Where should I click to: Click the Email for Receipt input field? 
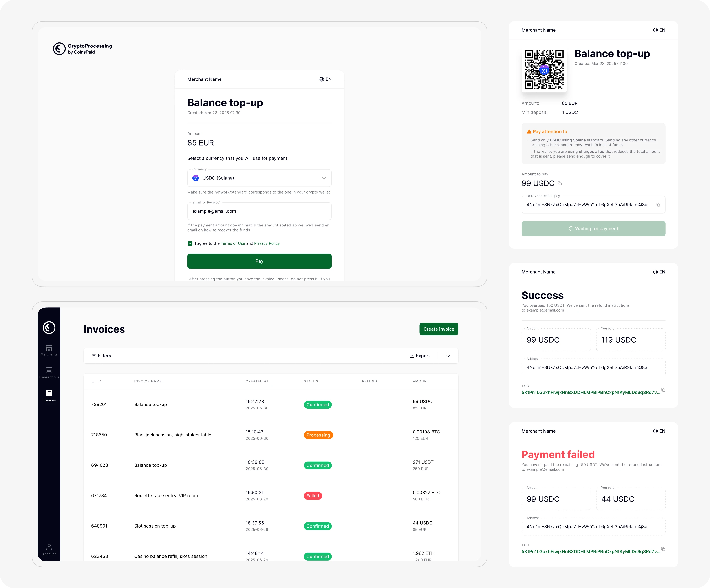pyautogui.click(x=259, y=211)
